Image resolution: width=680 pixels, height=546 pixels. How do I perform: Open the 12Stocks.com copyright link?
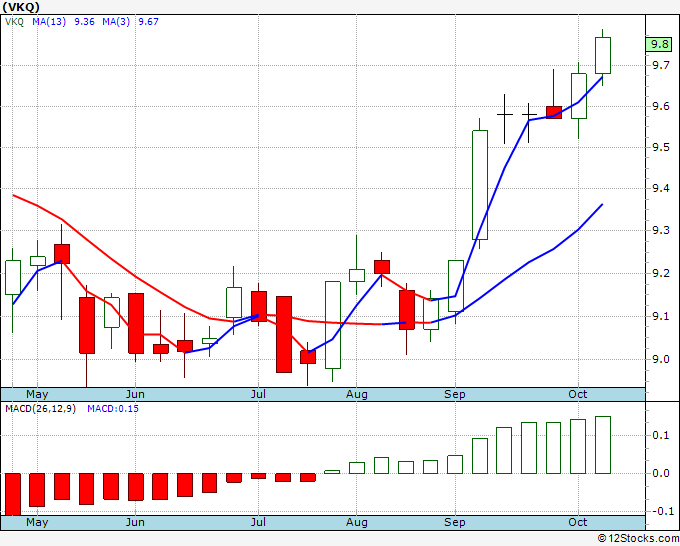point(638,539)
